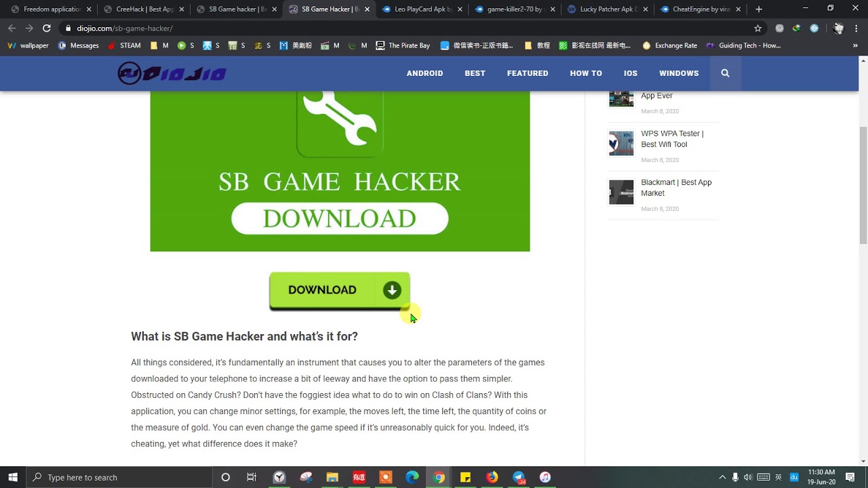The height and width of the screenshot is (488, 868).
Task: Click the page's vertical scrollbar
Action: point(863,185)
